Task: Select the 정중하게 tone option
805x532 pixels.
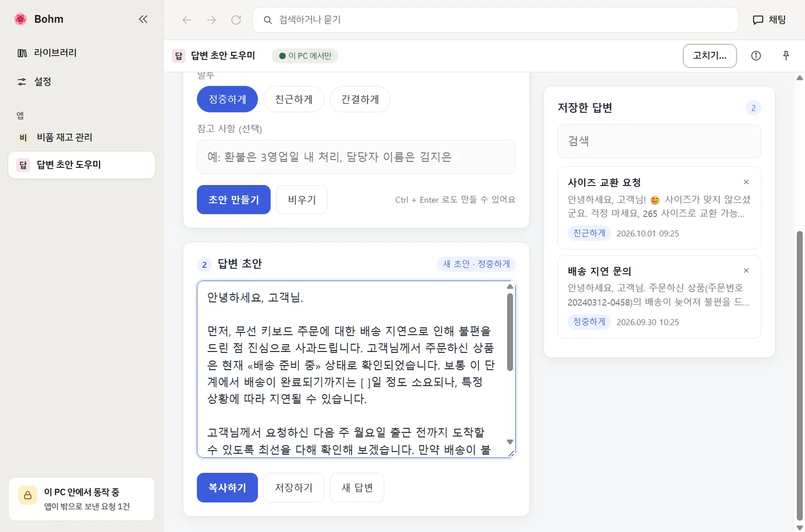Action: pyautogui.click(x=227, y=99)
